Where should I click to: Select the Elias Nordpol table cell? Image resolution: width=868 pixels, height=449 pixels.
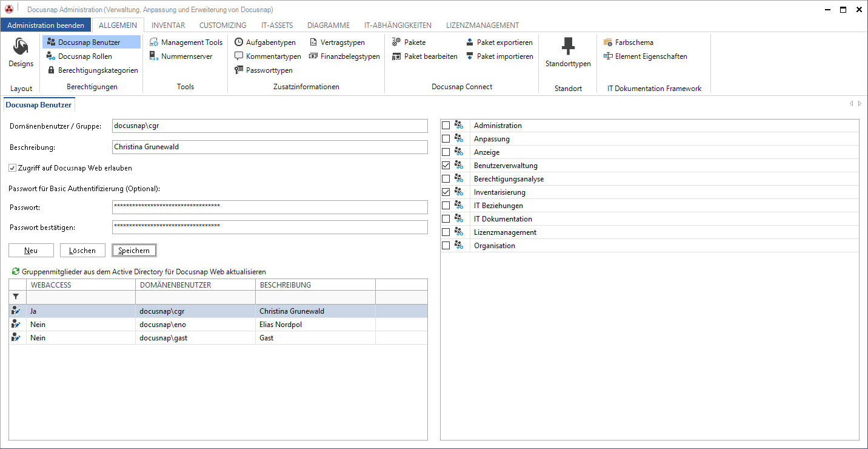click(315, 324)
